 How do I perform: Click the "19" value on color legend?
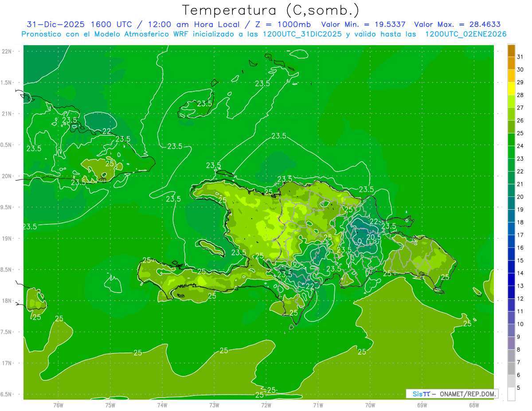[x=520, y=210]
